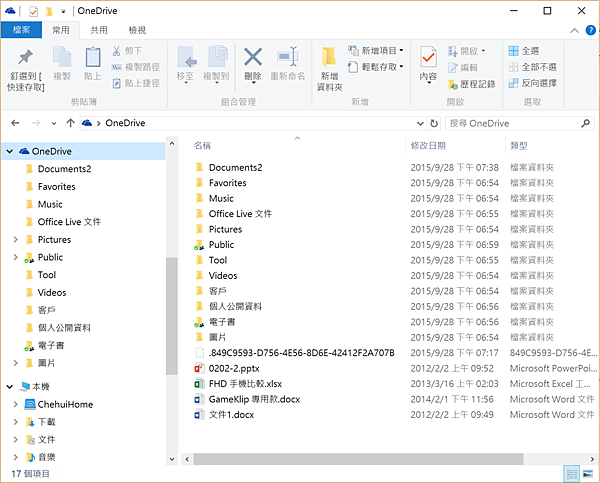The height and width of the screenshot is (483, 600).
Task: Click the horizontal scrollbar in file list
Action: (x=358, y=459)
